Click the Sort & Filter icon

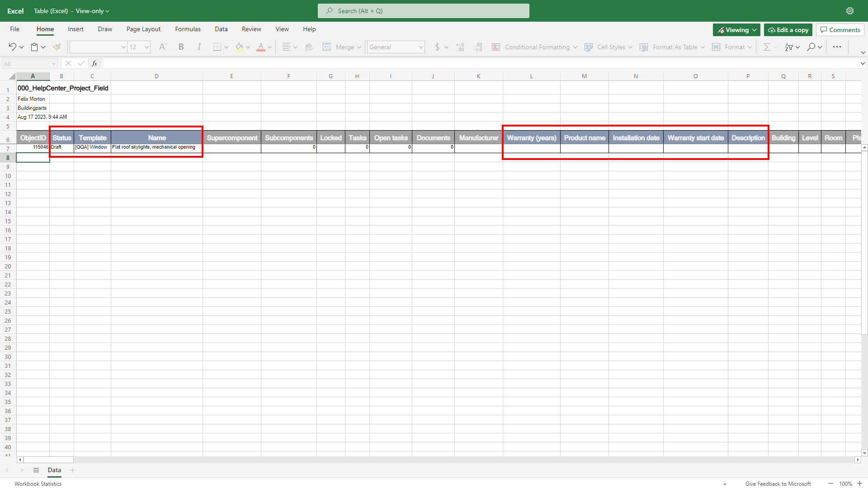click(789, 47)
